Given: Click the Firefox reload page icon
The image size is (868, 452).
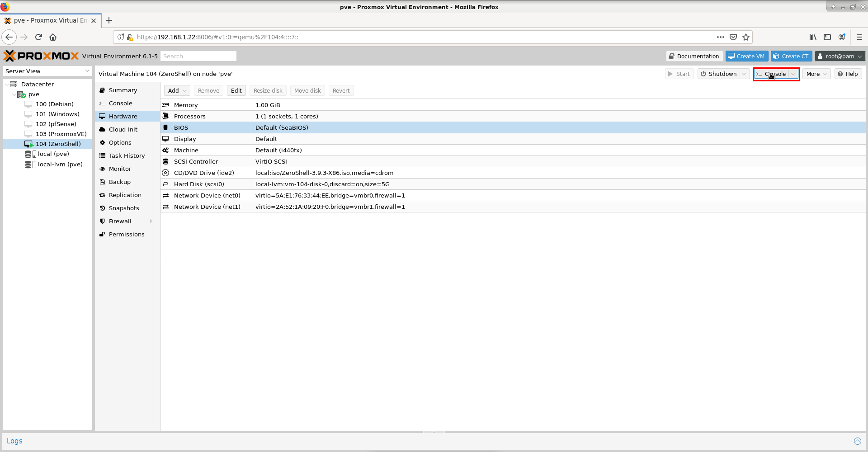Looking at the screenshot, I should pos(38,37).
